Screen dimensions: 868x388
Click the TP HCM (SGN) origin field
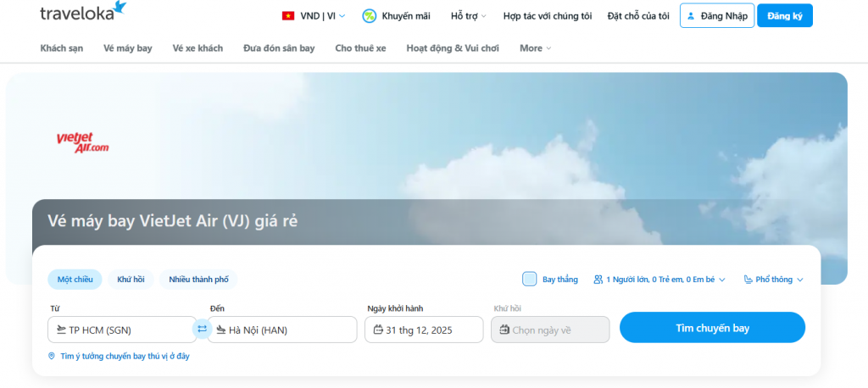click(x=122, y=330)
